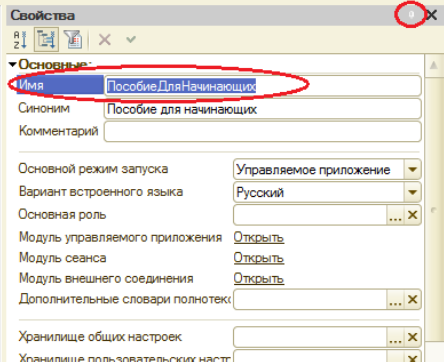Click the Имя input field
The width and height of the screenshot is (445, 364).
point(263,86)
